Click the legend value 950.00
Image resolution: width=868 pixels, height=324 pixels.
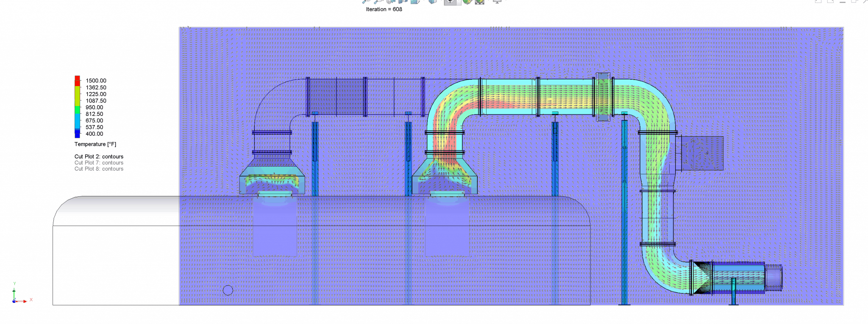[94, 107]
